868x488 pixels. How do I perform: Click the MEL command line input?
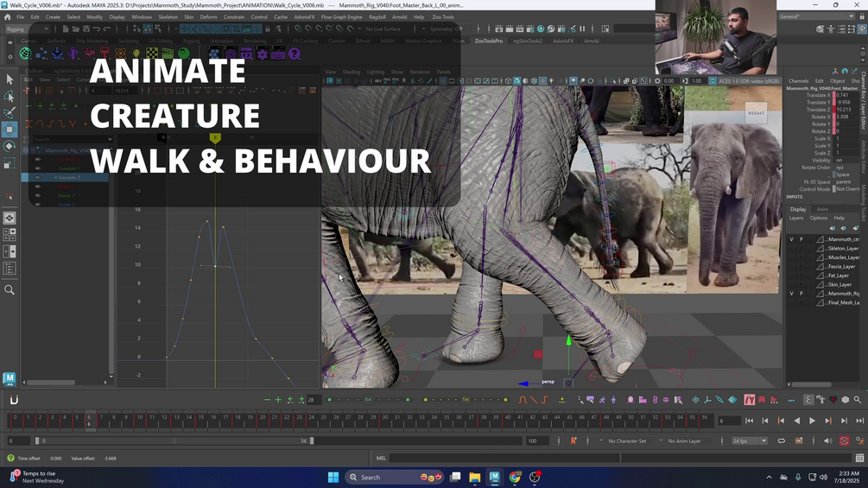504,458
